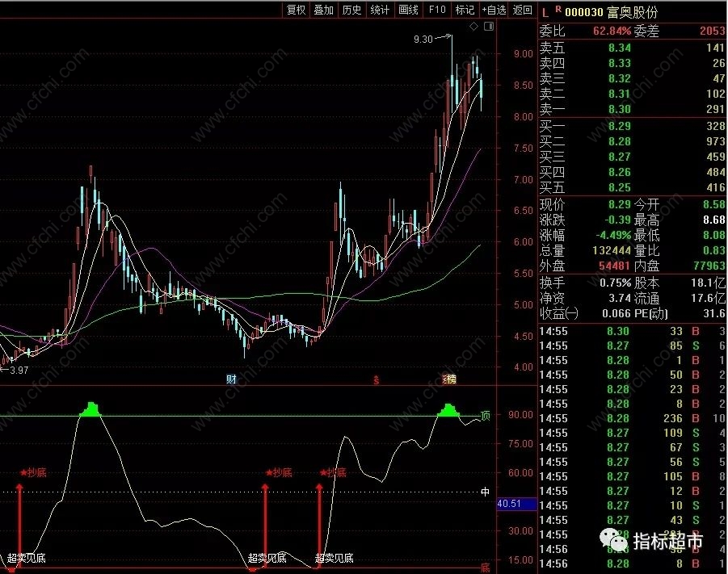Viewport: 728px width, 574px height.
Task: Click 委比 value 62.84%
Action: pos(612,31)
